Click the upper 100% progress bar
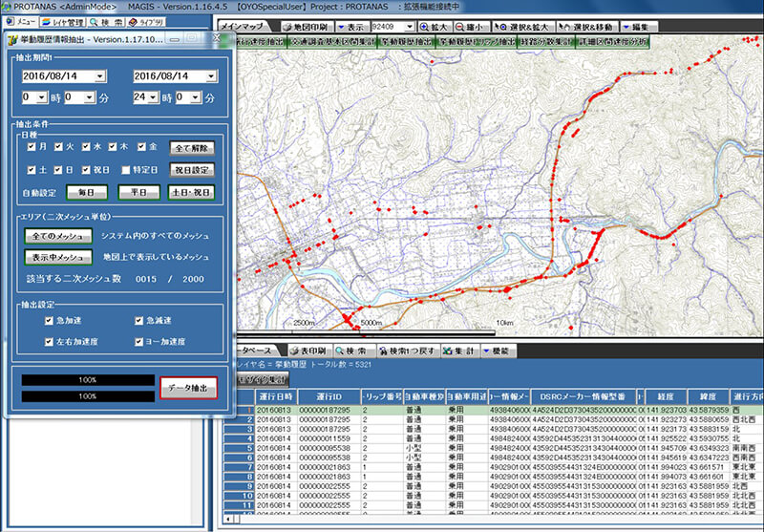This screenshot has height=532, width=764. coord(89,380)
